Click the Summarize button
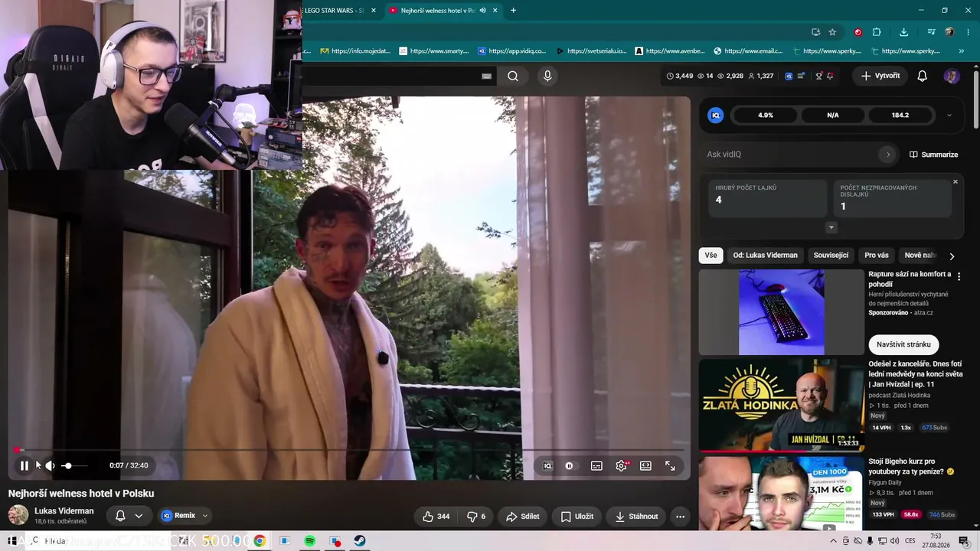 [x=934, y=155]
